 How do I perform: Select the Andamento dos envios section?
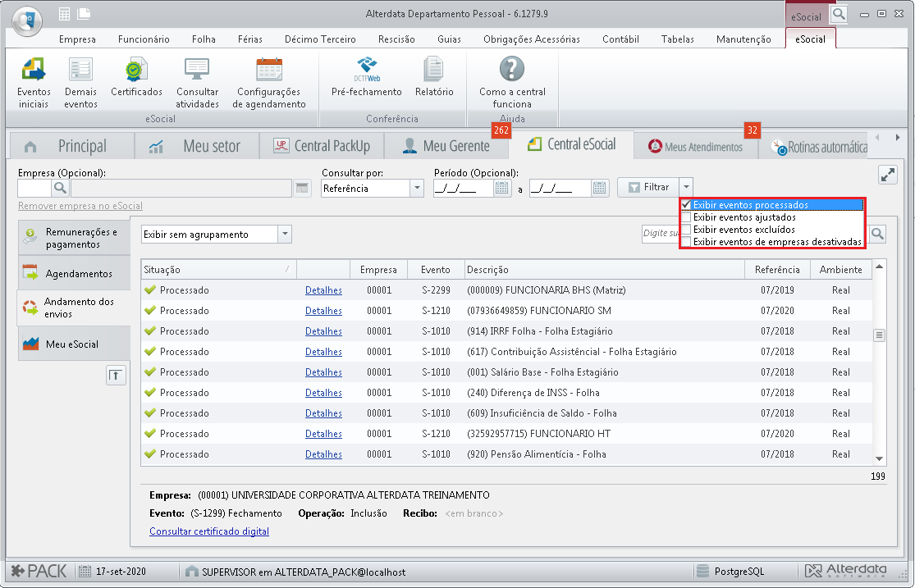click(74, 308)
